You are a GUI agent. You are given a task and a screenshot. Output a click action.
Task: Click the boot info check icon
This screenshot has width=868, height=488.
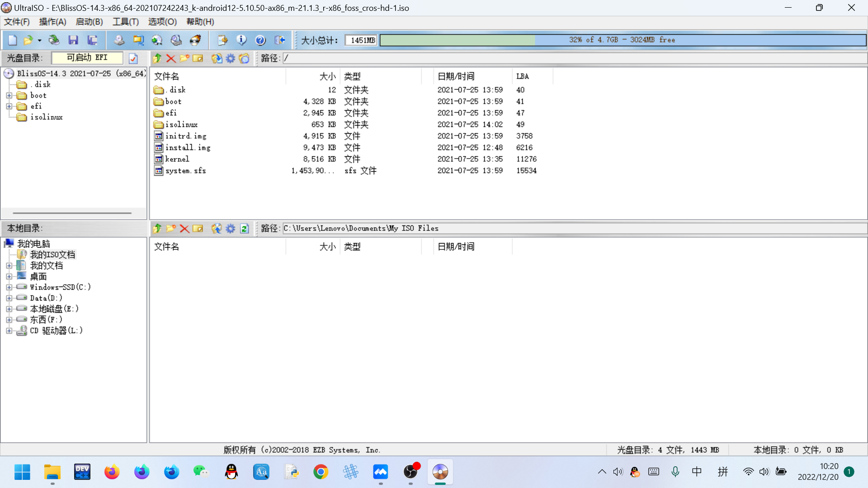133,58
